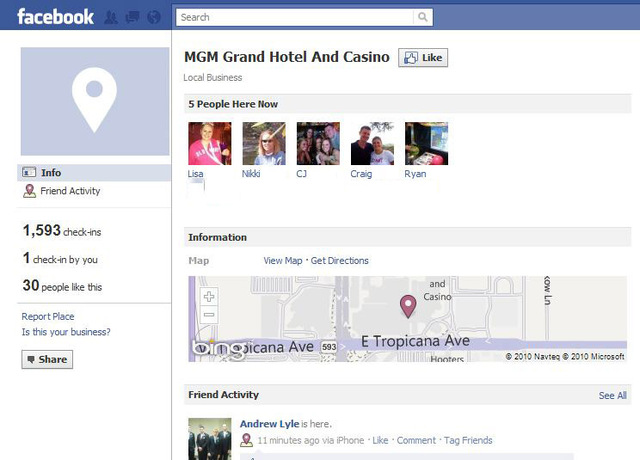Open the Get Directions link
The image size is (640, 460).
pyautogui.click(x=340, y=260)
